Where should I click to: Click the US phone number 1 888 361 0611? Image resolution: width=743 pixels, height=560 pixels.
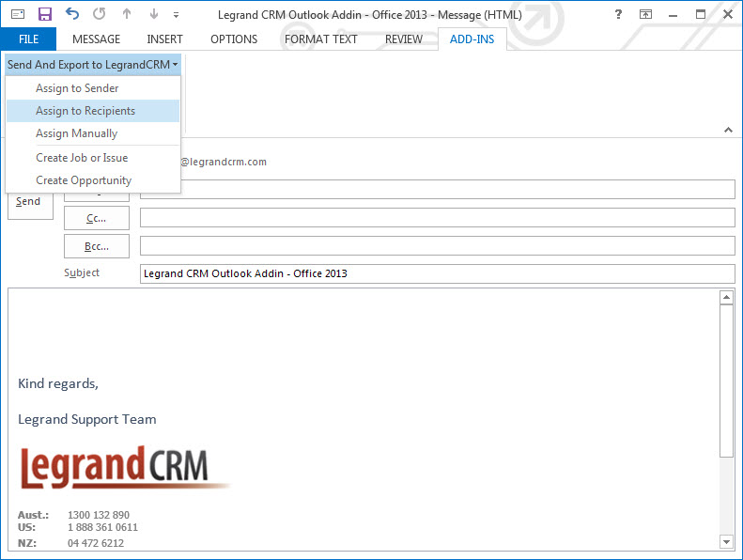[x=102, y=527]
